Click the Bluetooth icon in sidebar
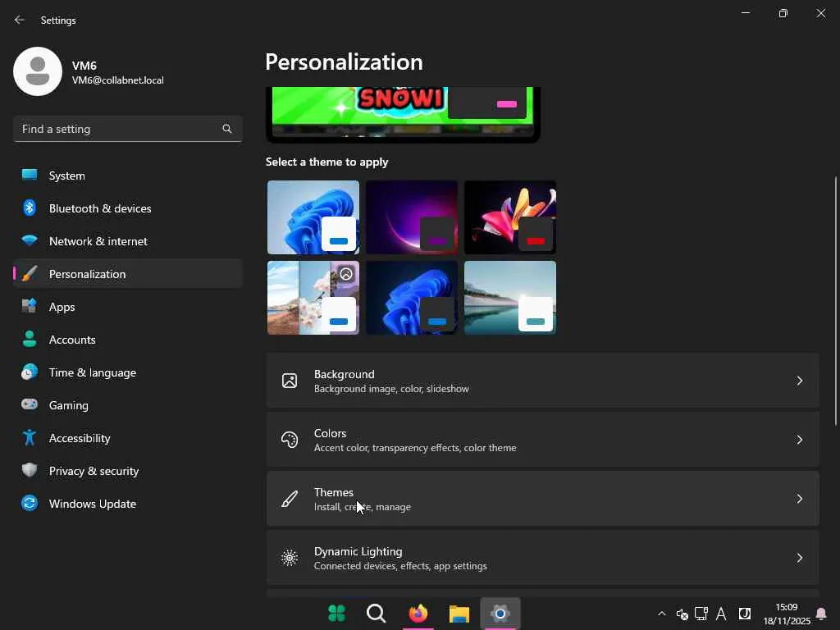The width and height of the screenshot is (840, 630). coord(30,208)
